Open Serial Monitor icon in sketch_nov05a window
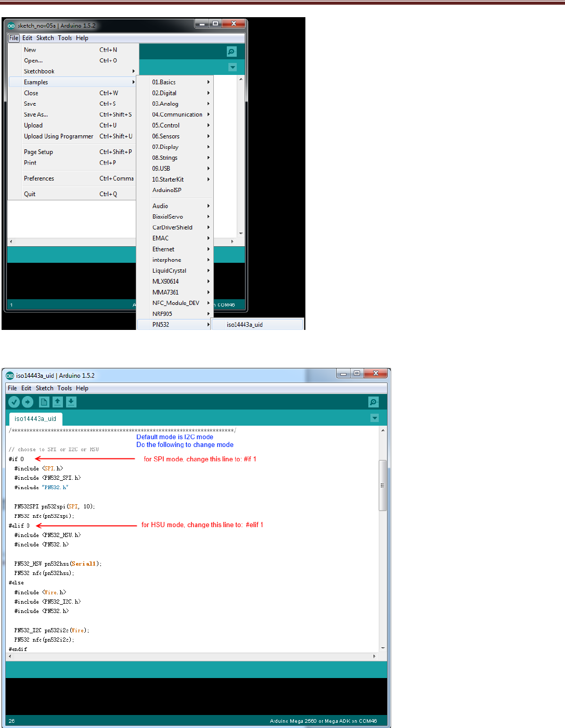The image size is (565, 728). pyautogui.click(x=232, y=52)
